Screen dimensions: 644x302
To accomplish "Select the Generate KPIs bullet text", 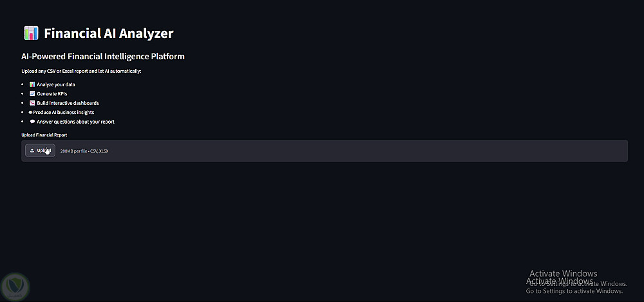I will click(52, 93).
